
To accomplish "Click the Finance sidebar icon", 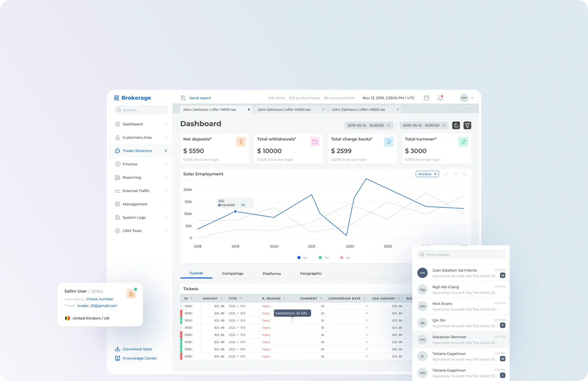I will pos(118,164).
